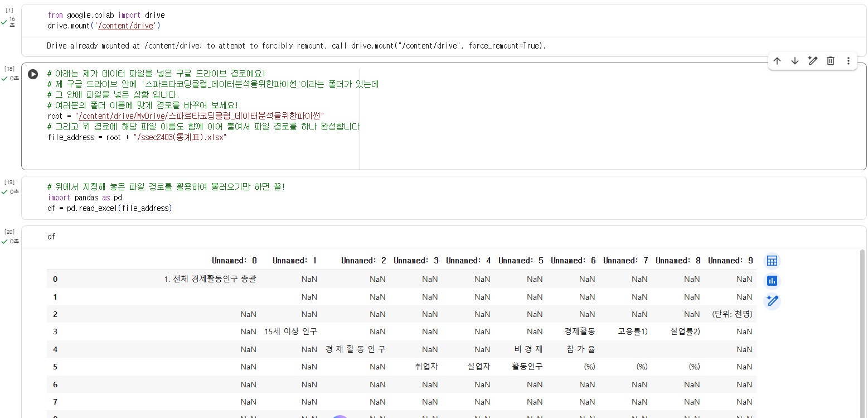Click the 'Unnamed: 1' column header
Image resolution: width=868 pixels, height=418 pixels.
point(295,261)
